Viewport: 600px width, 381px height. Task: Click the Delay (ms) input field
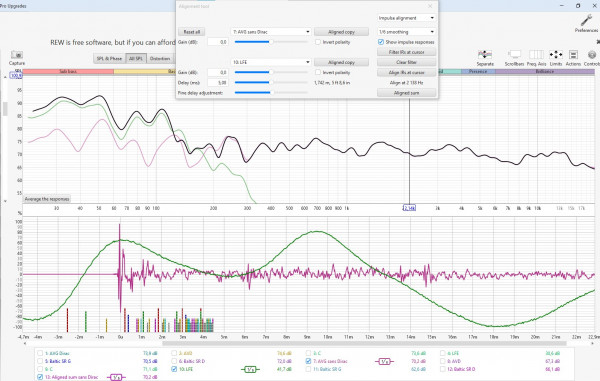pyautogui.click(x=218, y=83)
